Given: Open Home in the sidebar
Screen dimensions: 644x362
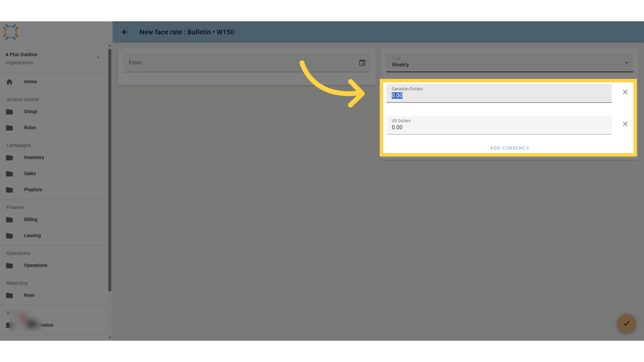Looking at the screenshot, I should 54,82.
